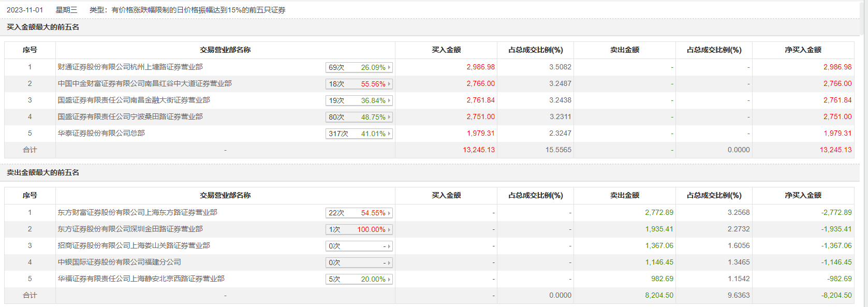Expand the 80次 48.75% stats box

coord(359,117)
